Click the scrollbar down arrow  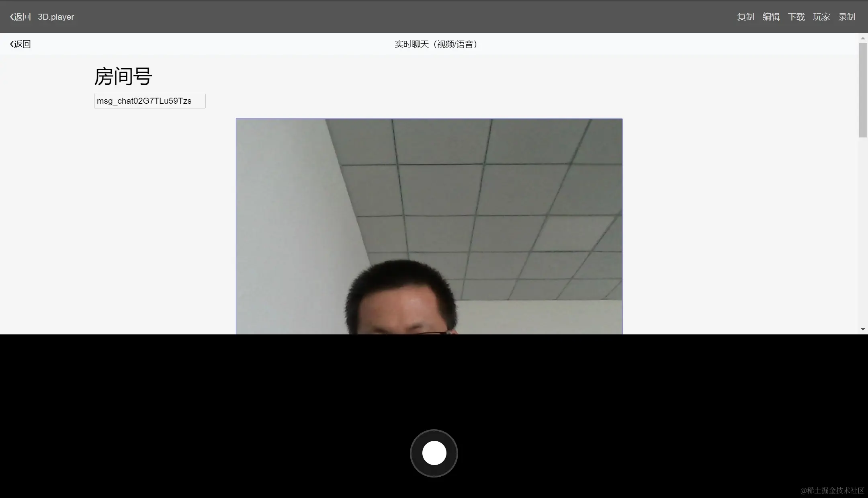pyautogui.click(x=863, y=329)
